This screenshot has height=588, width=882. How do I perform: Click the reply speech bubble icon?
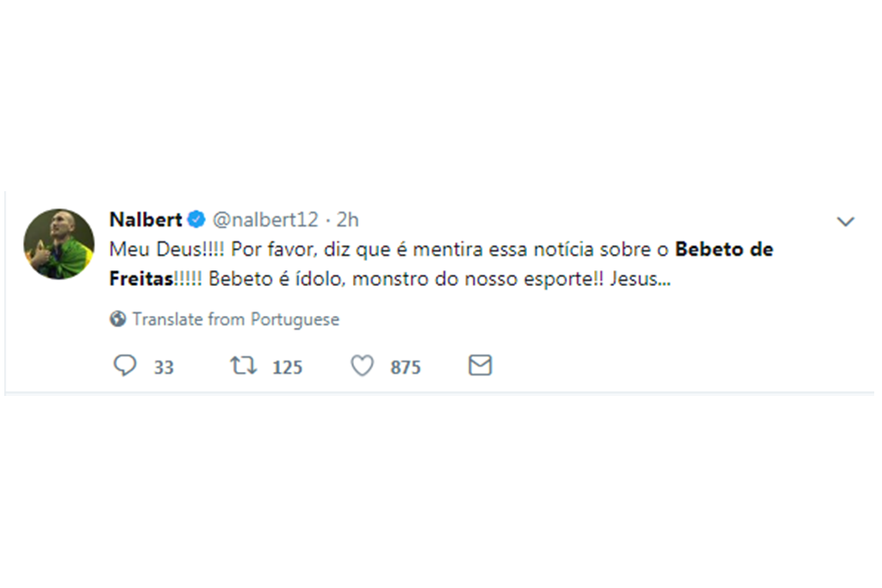coord(125,366)
